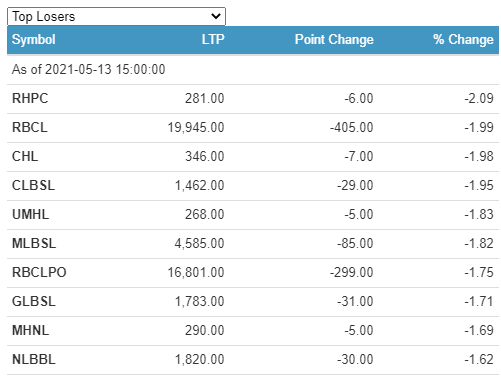Image resolution: width=501 pixels, height=377 pixels.
Task: Select the NLBBL stock symbol
Action: [34, 359]
